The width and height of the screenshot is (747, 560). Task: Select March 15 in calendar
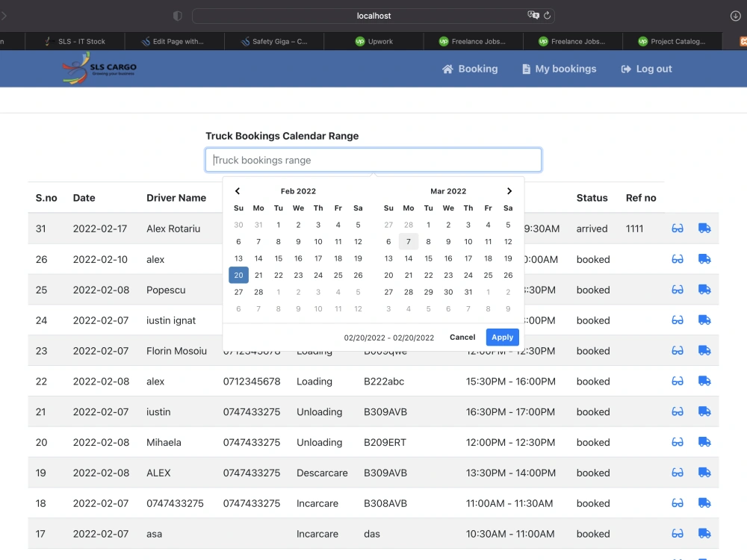428,258
